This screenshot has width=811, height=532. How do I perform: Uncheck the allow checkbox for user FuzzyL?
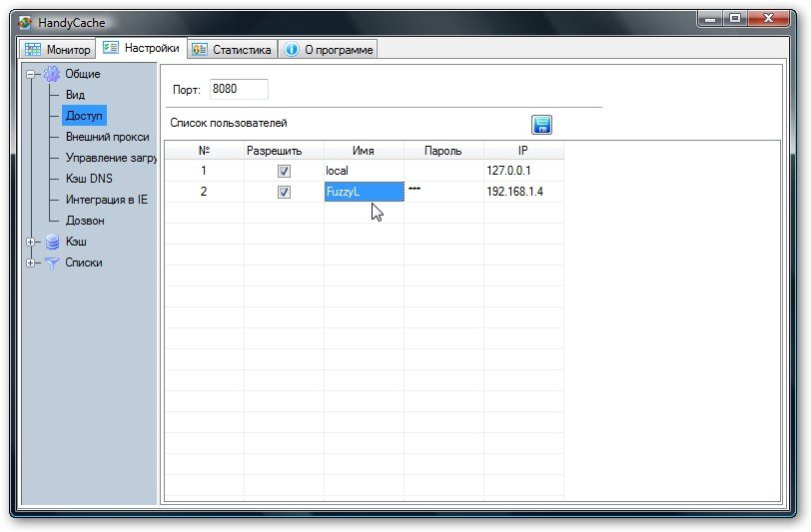(x=284, y=193)
